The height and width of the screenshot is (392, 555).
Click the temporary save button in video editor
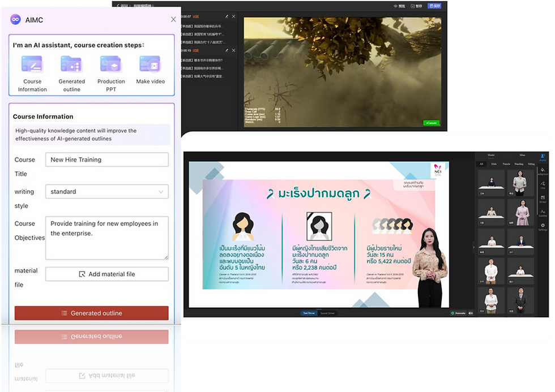pos(416,6)
